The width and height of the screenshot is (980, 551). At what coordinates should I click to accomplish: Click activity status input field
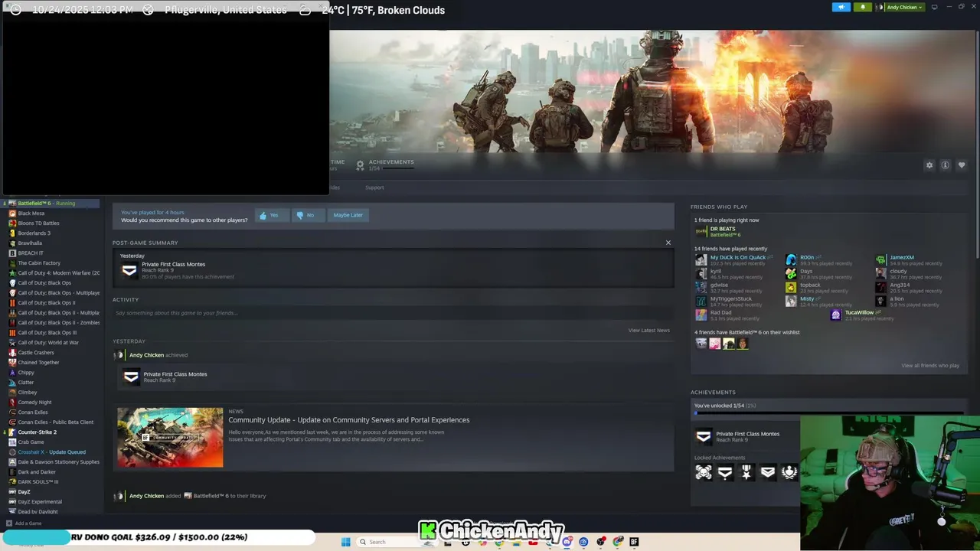click(x=392, y=313)
